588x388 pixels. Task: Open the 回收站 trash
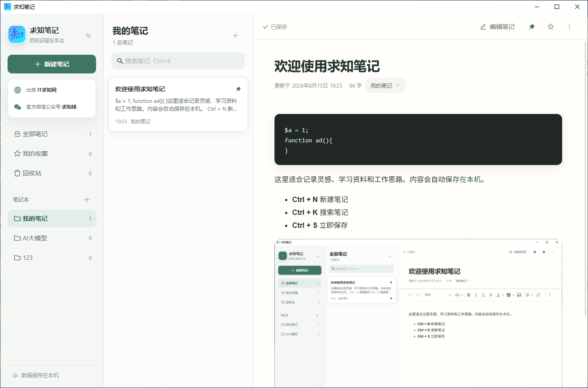(52, 173)
